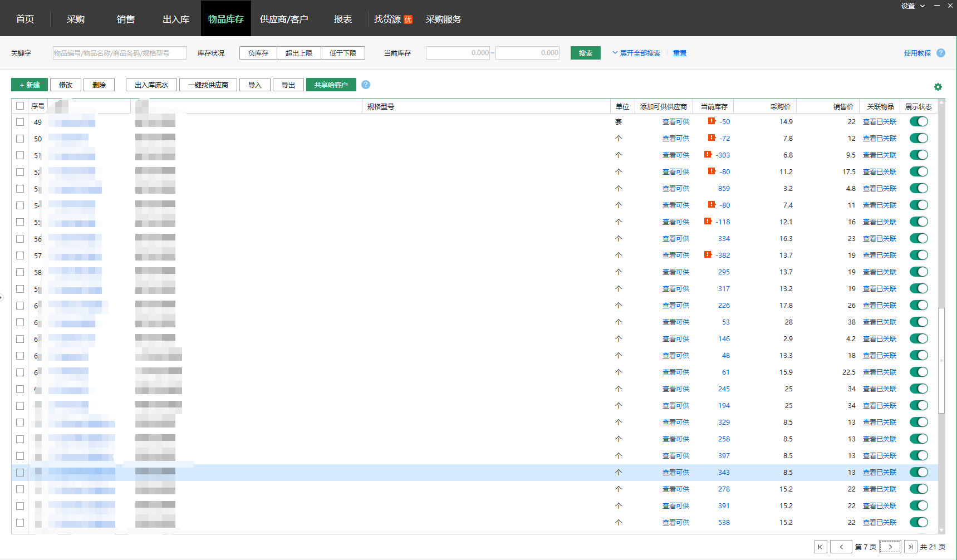Jump to the last page of results
This screenshot has width=957, height=560.
pyautogui.click(x=910, y=547)
